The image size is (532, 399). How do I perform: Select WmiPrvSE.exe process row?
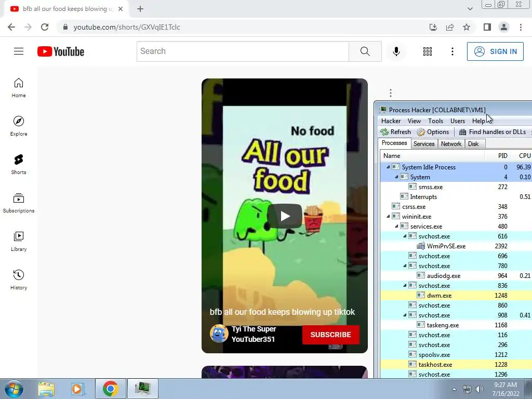pyautogui.click(x=456, y=246)
